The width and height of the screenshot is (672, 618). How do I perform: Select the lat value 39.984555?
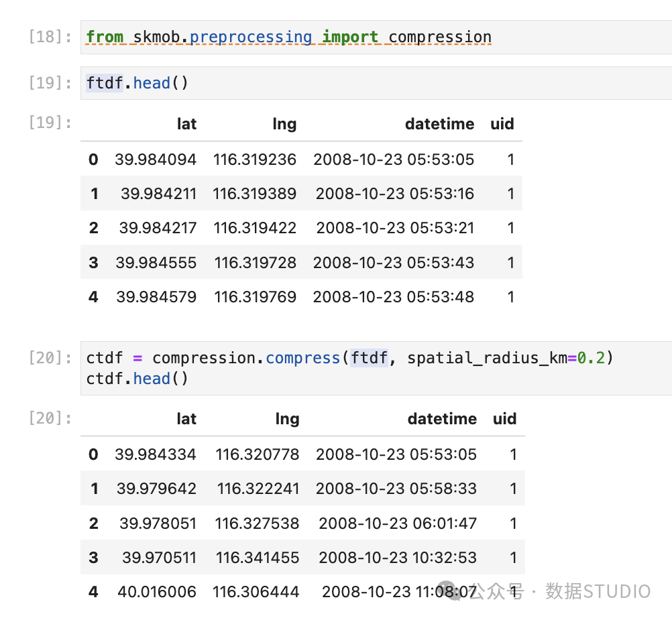156,263
